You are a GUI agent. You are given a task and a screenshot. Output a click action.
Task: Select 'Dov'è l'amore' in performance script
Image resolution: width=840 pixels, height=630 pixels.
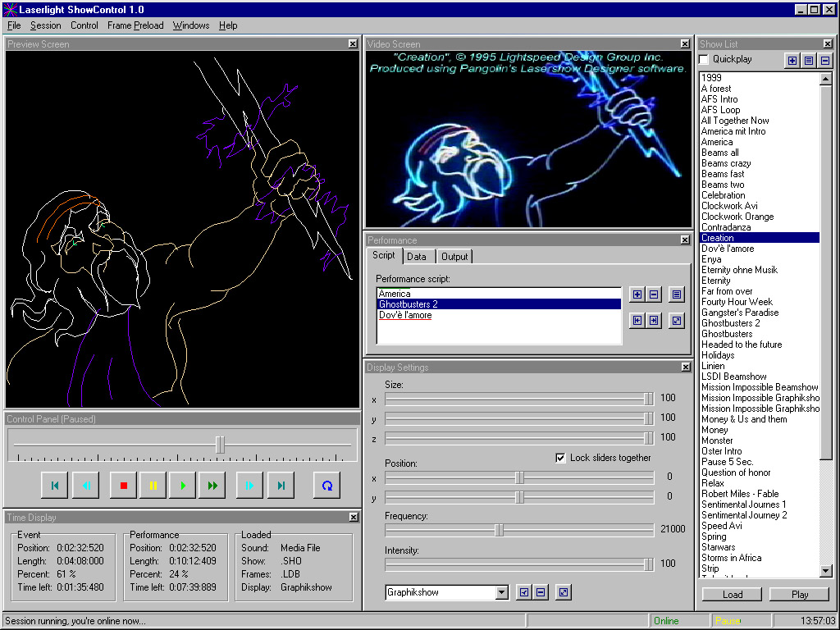(x=499, y=315)
